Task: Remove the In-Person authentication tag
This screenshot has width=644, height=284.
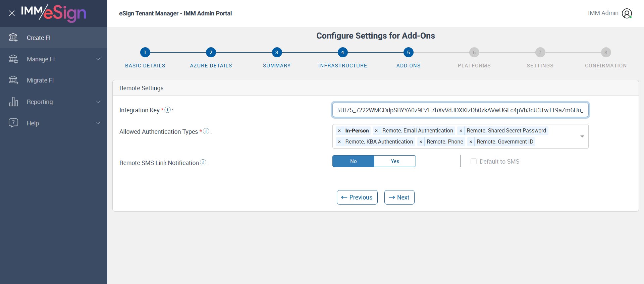Action: click(339, 131)
